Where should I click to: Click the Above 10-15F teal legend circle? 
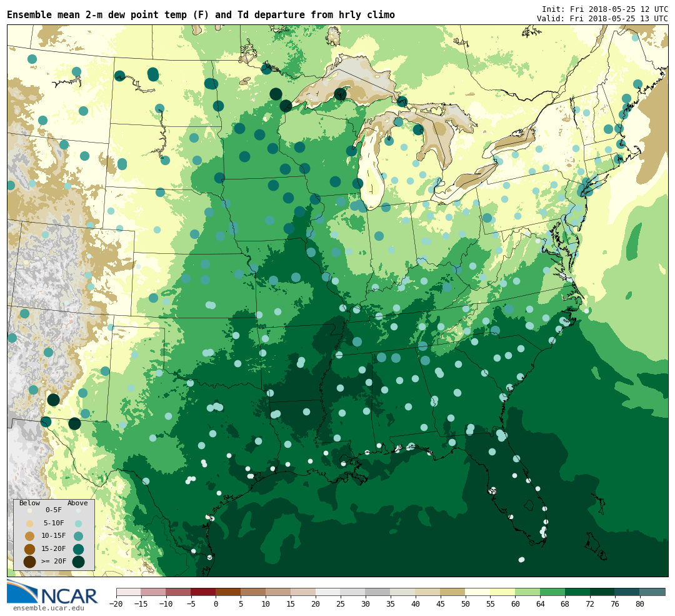[78, 537]
